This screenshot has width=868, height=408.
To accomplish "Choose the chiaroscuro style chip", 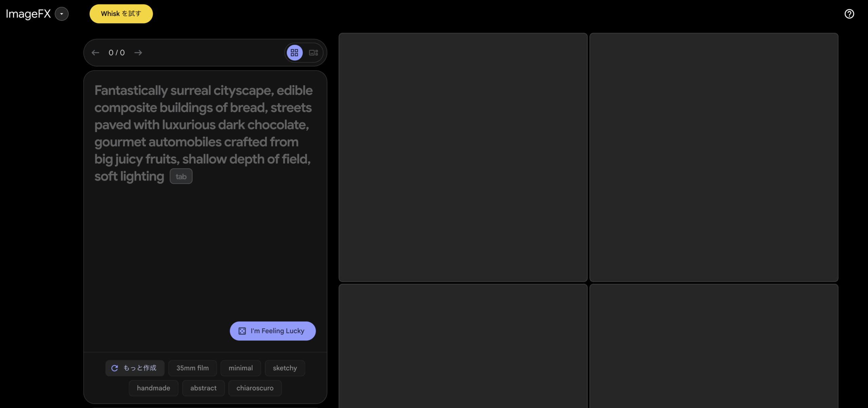I will pos(255,388).
